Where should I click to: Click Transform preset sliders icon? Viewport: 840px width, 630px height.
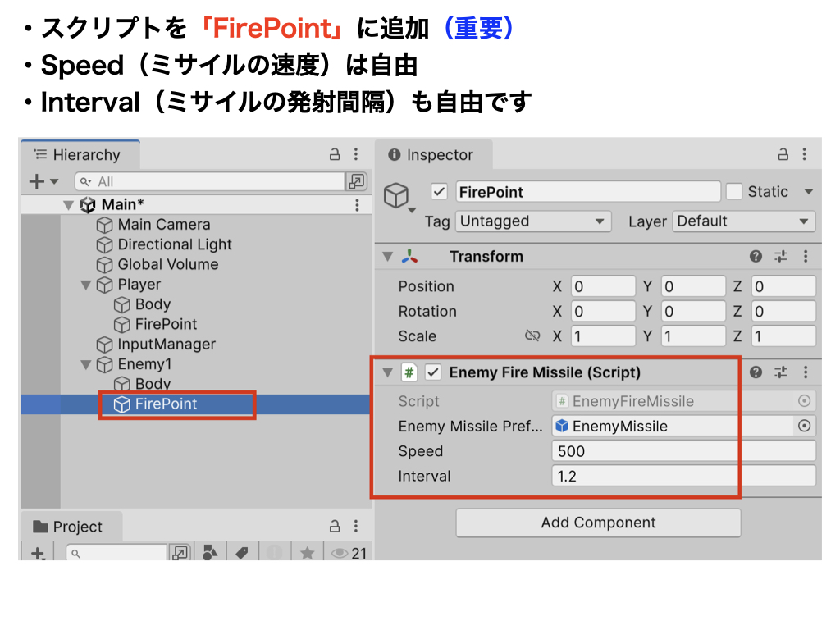click(x=781, y=257)
